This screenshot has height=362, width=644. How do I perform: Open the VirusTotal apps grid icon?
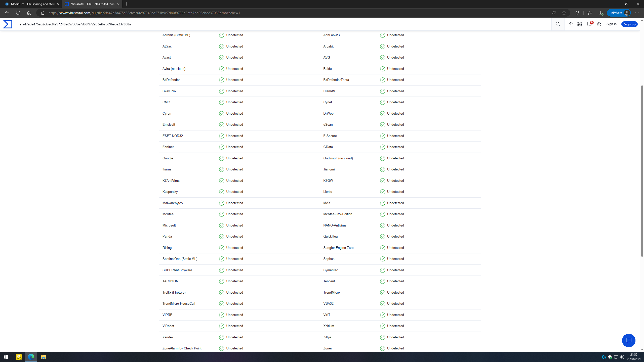[580, 24]
